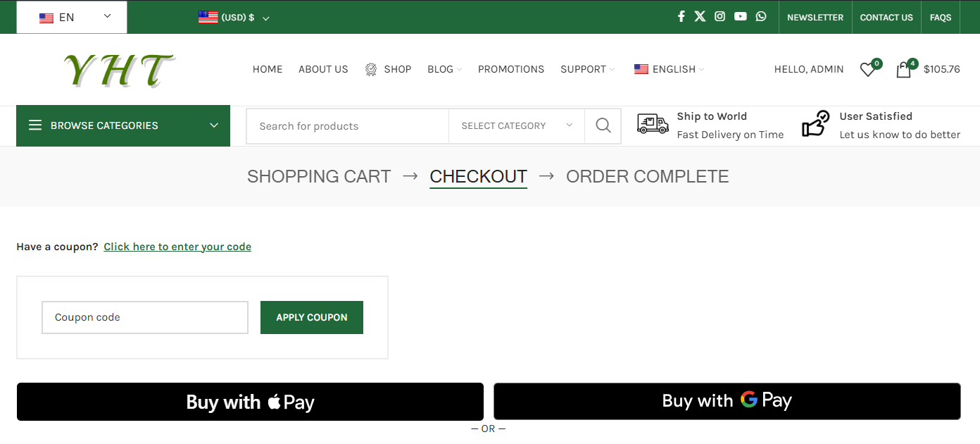Screen dimensions: 980x444
Task: Click the $105.76 cart total
Action: click(x=942, y=69)
